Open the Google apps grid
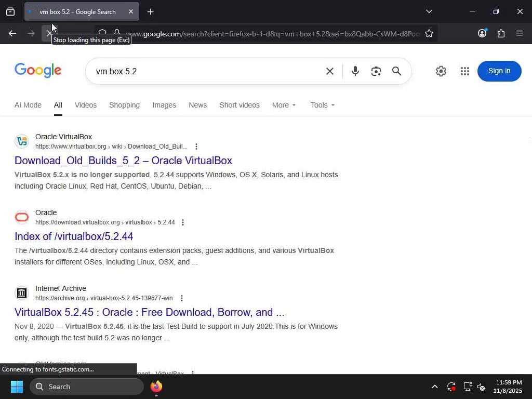Image resolution: width=532 pixels, height=399 pixels. pos(465,71)
